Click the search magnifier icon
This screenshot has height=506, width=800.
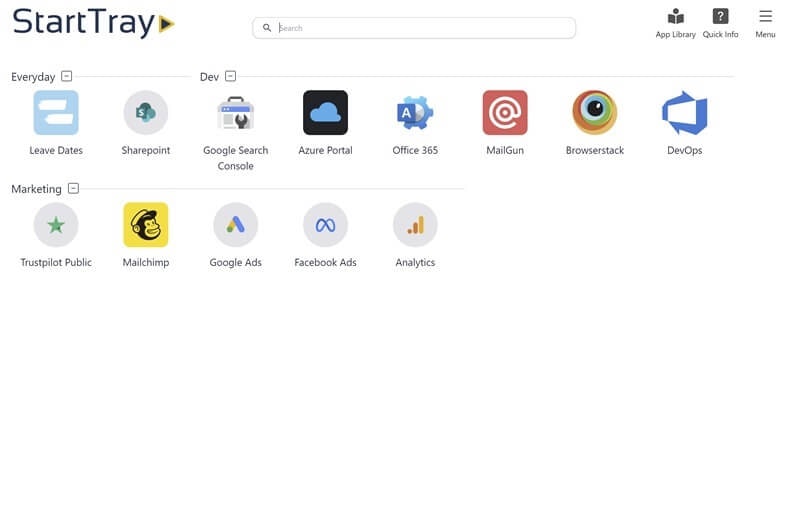coord(267,28)
